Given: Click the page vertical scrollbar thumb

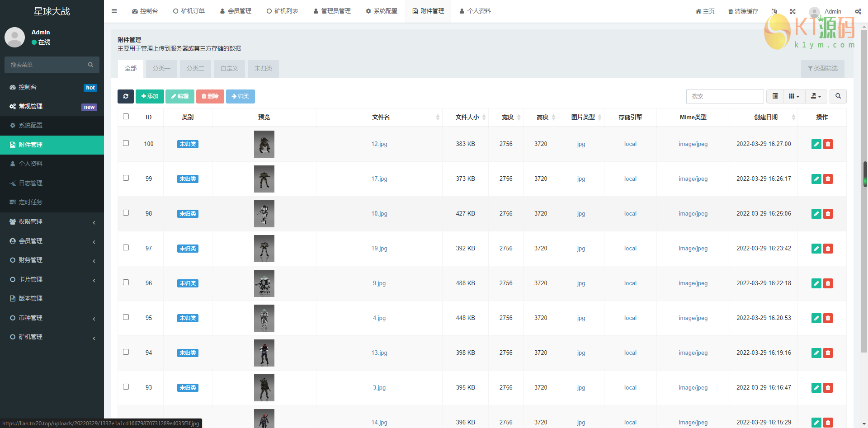Looking at the screenshot, I should point(865,174).
